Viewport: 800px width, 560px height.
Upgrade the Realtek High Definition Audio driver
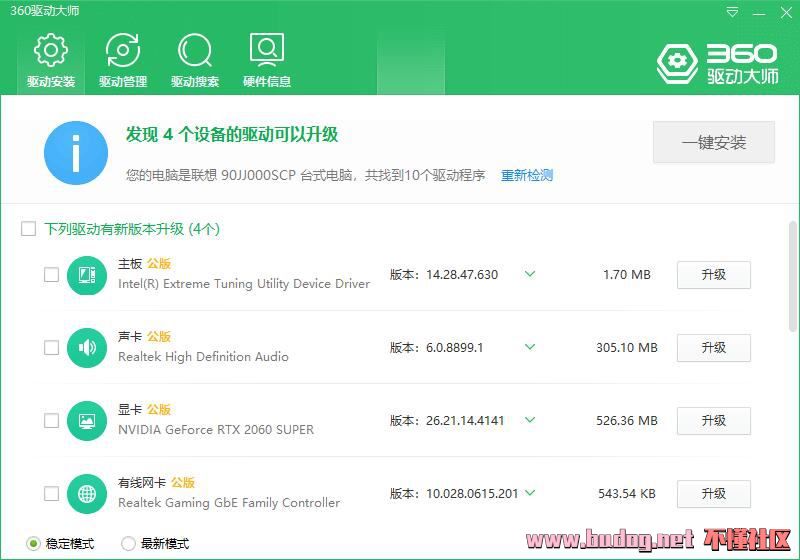[x=714, y=348]
